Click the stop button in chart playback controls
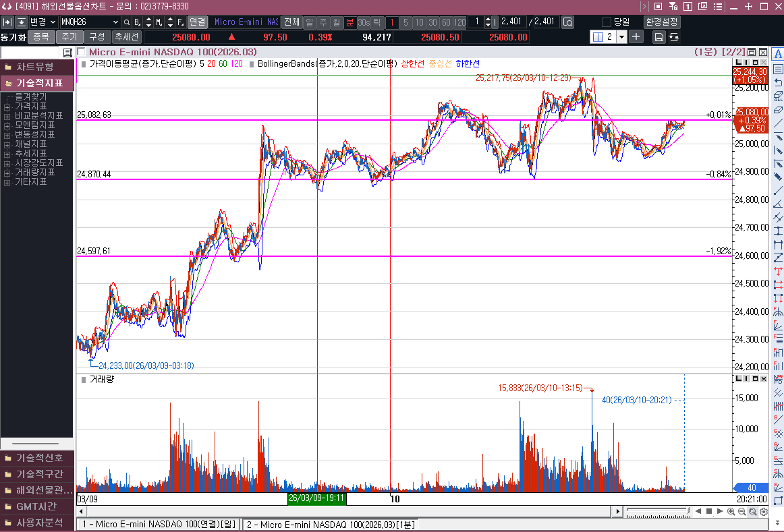Image resolution: width=784 pixels, height=532 pixels. click(x=709, y=512)
